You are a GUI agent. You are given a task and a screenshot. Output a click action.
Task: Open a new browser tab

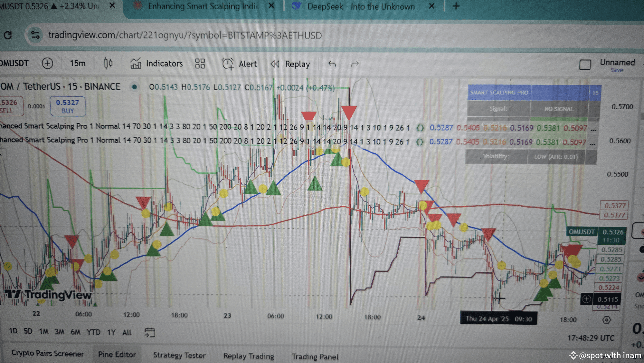point(456,6)
